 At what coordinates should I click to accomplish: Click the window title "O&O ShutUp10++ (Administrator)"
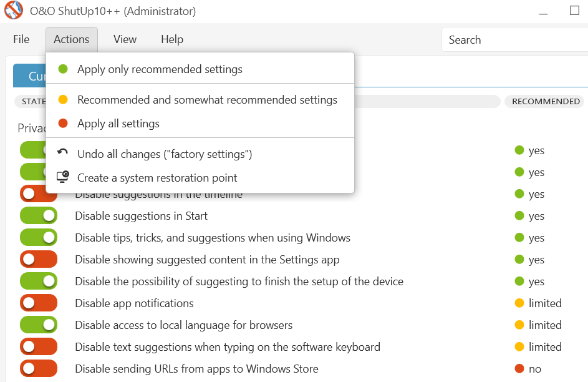click(113, 11)
